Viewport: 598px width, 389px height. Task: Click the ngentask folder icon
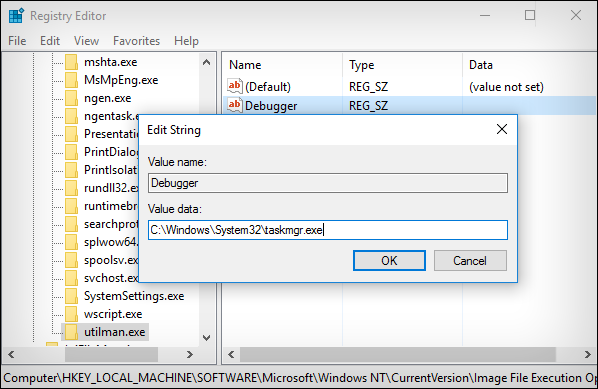pyautogui.click(x=71, y=116)
